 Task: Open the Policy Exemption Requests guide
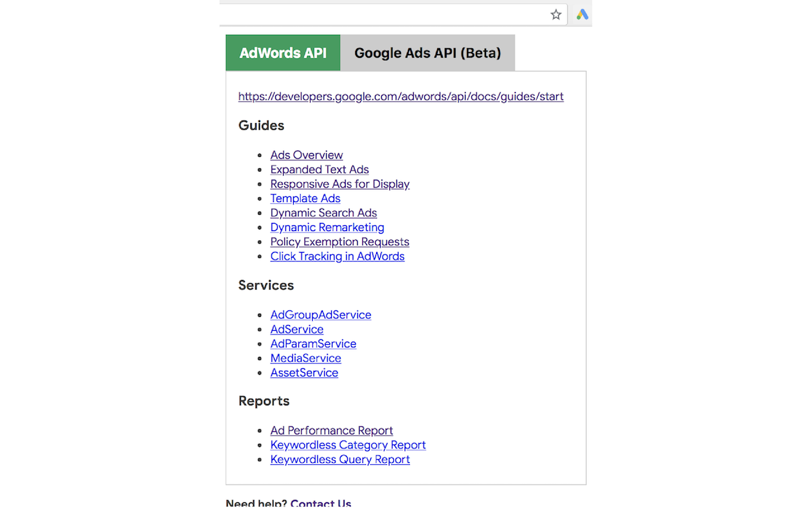tap(339, 242)
